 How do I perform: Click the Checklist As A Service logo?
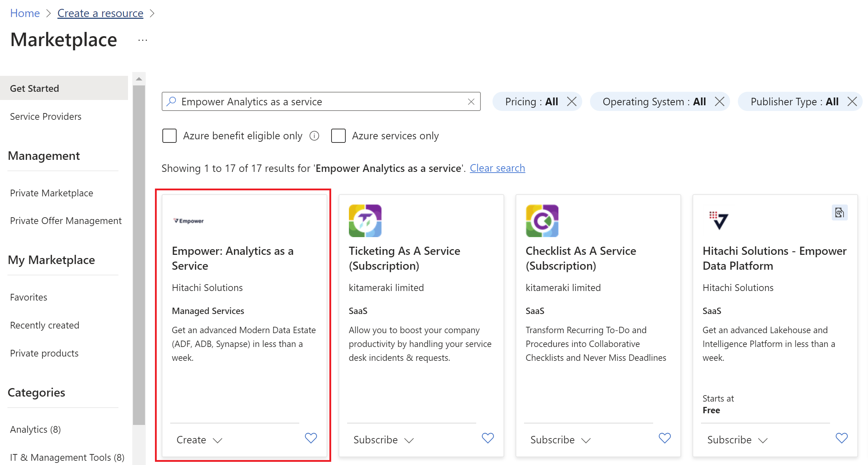coord(542,221)
